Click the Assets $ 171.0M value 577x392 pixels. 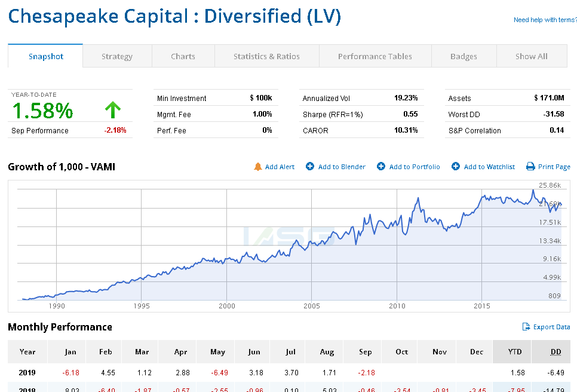click(549, 98)
